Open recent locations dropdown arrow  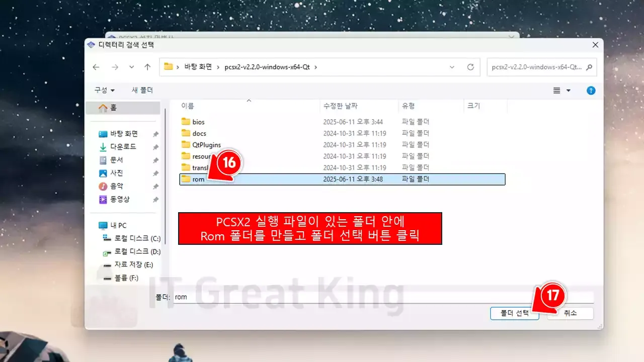point(131,67)
